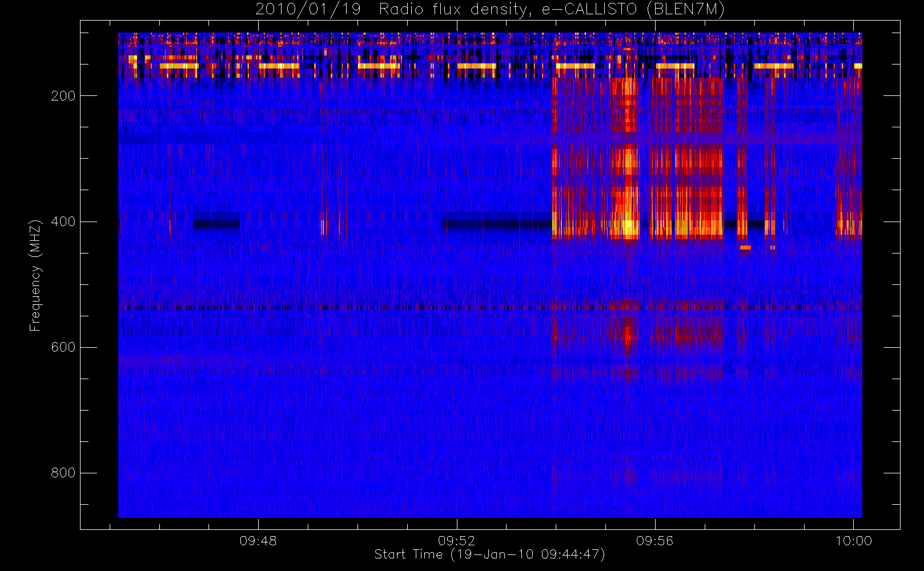Click the 09:52 time axis label
Screen dimensions: 924x571
pyautogui.click(x=456, y=541)
